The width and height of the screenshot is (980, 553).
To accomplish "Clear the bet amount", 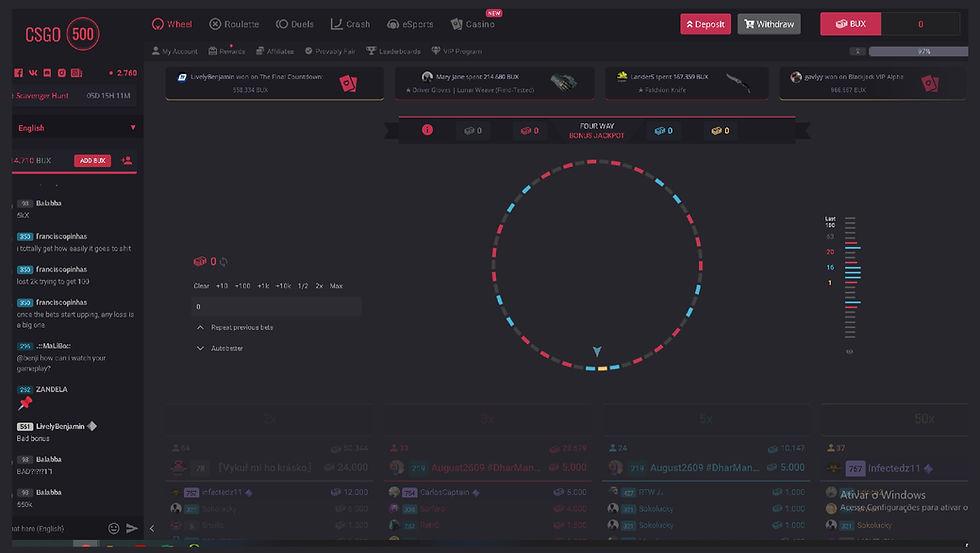I will pos(201,286).
